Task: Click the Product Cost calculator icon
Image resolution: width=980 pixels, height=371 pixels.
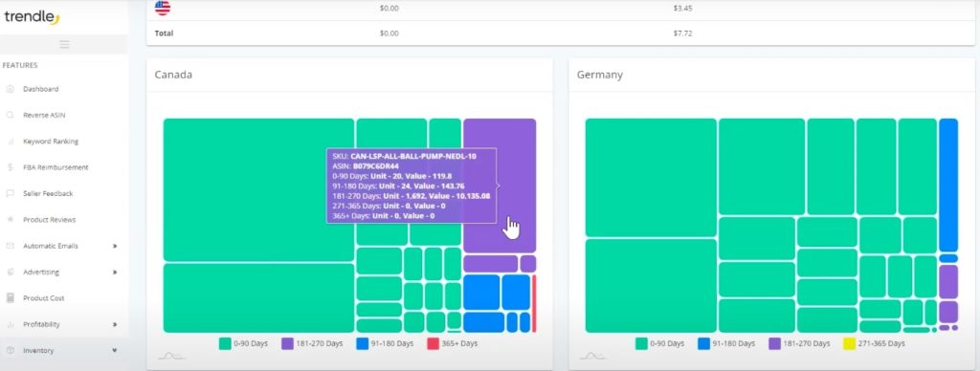Action: [x=10, y=298]
